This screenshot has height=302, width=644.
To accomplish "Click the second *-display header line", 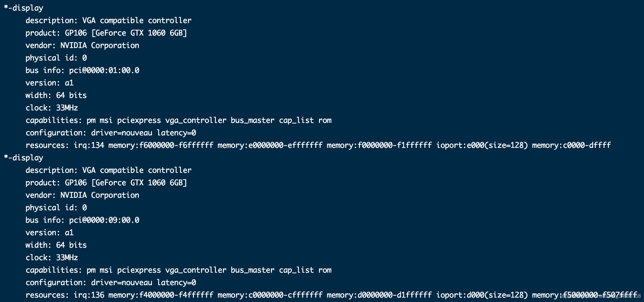I will click(24, 158).
